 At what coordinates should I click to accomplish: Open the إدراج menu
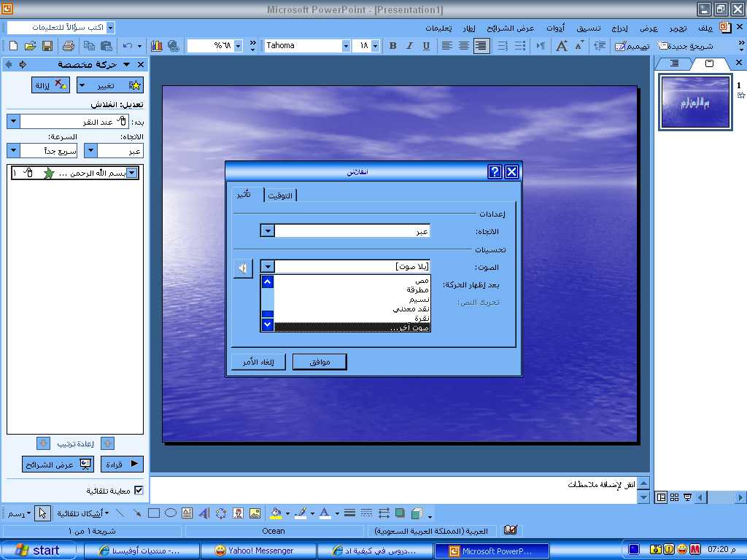[x=619, y=28]
